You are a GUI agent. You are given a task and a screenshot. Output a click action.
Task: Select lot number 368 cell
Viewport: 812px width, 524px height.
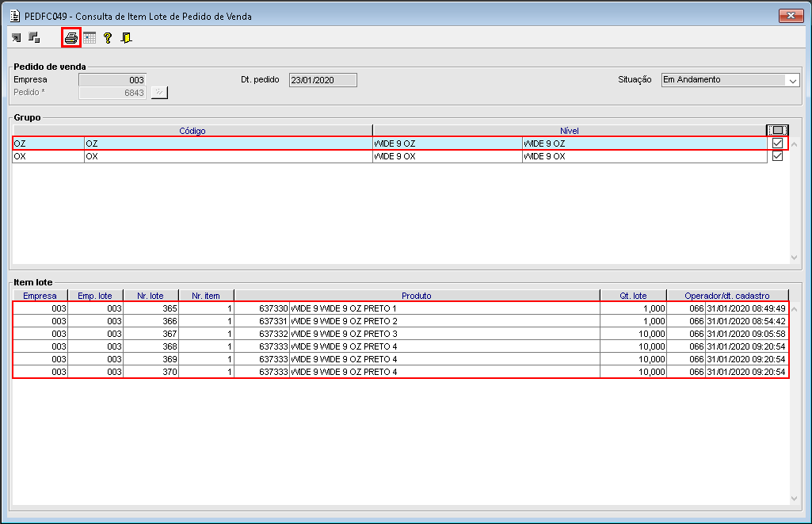151,346
